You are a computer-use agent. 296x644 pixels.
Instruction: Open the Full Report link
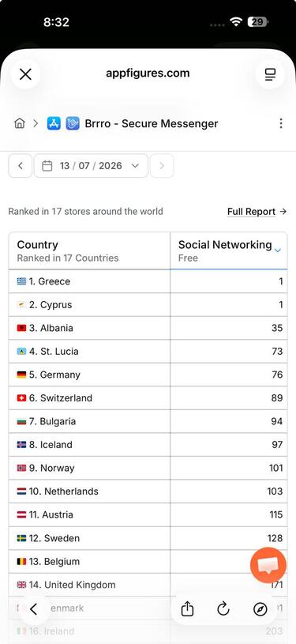point(257,212)
